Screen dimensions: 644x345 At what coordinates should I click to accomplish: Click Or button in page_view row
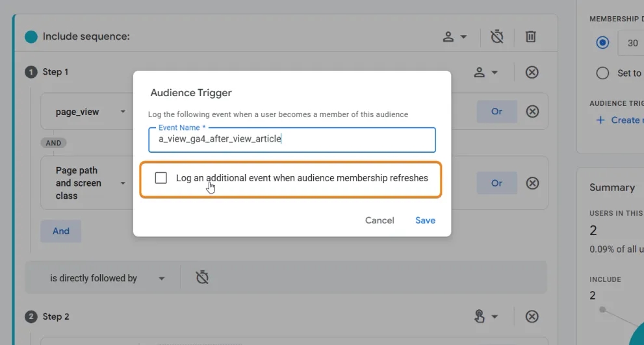pyautogui.click(x=497, y=111)
